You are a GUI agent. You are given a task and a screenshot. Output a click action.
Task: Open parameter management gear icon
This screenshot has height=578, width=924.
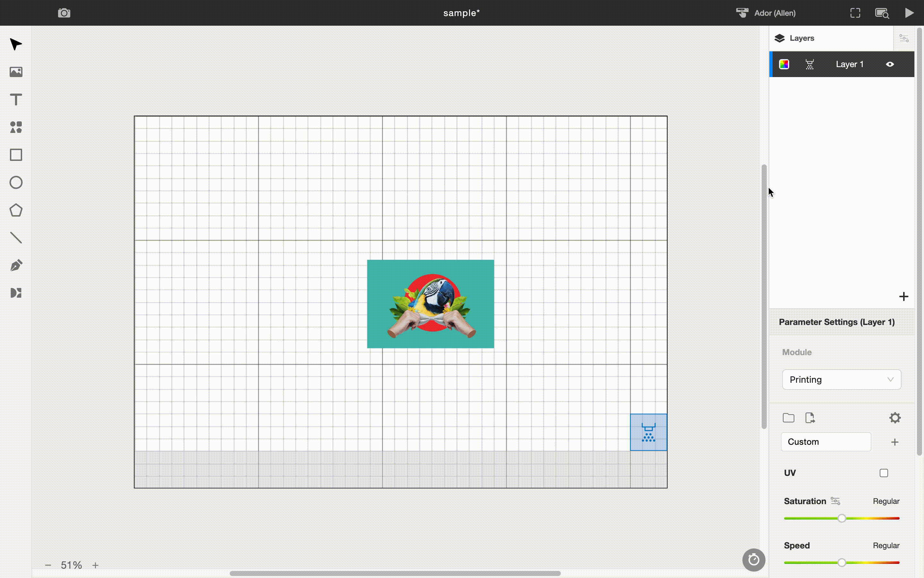pyautogui.click(x=895, y=418)
